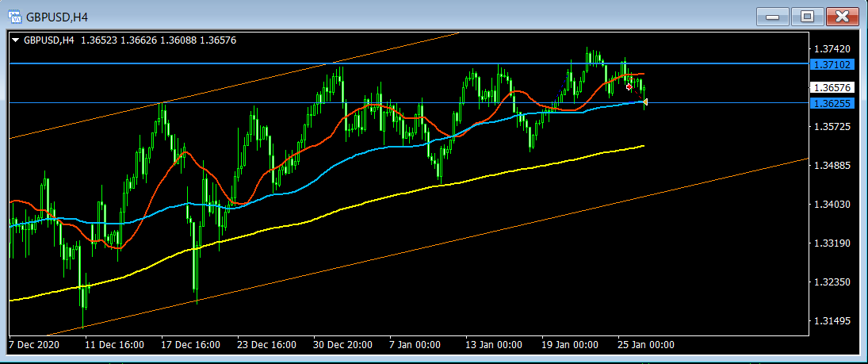Select the red sell-entry arrow marker

click(x=629, y=86)
